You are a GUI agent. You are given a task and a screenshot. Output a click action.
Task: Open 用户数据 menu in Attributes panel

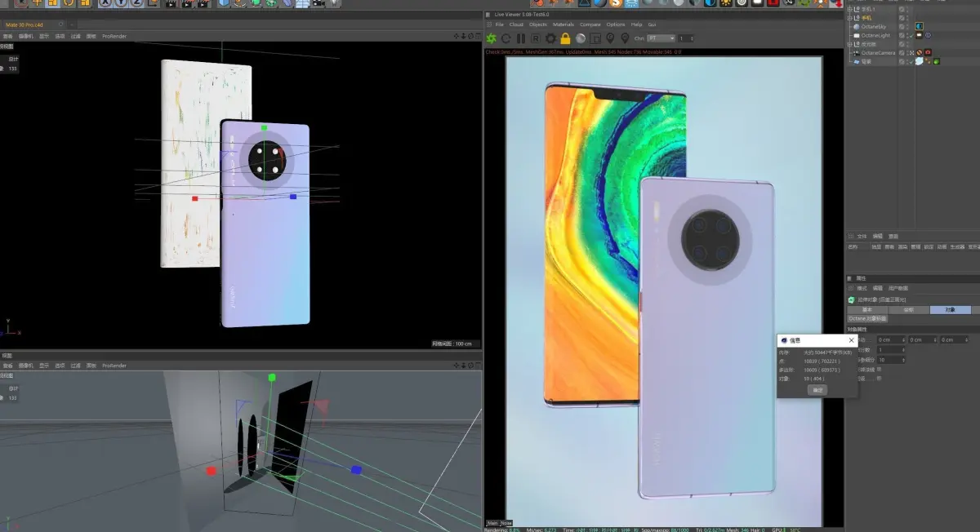click(x=898, y=288)
